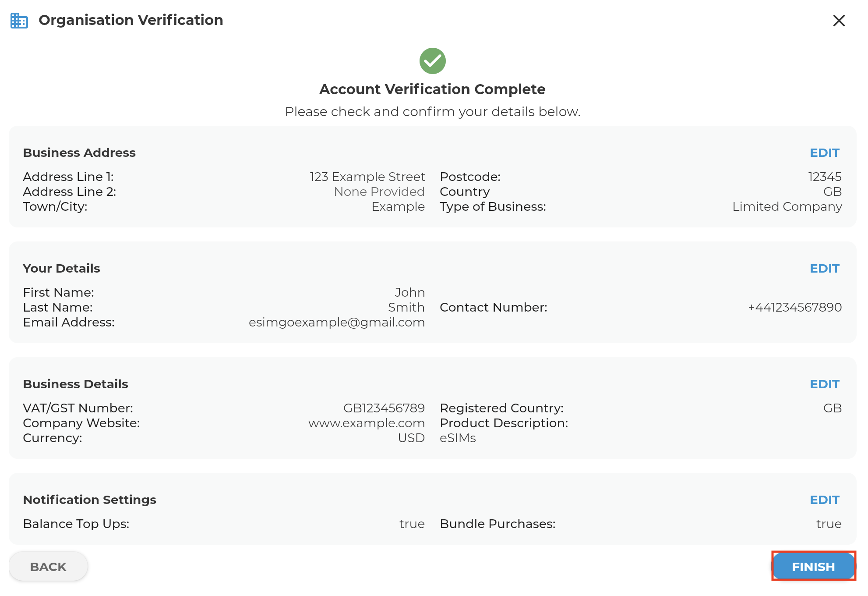868x596 pixels.
Task: Click the USD currency value
Action: click(411, 438)
